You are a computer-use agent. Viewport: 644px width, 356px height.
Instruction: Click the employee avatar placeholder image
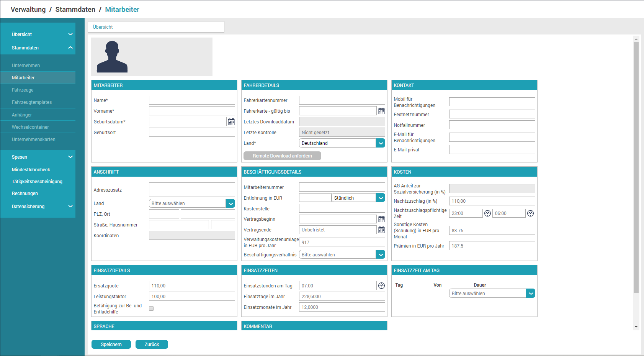tap(112, 57)
